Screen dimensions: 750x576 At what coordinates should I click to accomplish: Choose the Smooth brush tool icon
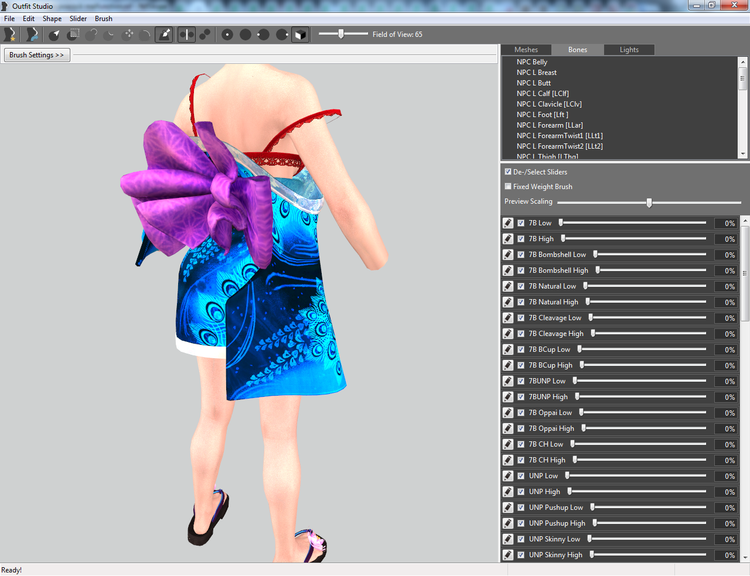coord(145,34)
